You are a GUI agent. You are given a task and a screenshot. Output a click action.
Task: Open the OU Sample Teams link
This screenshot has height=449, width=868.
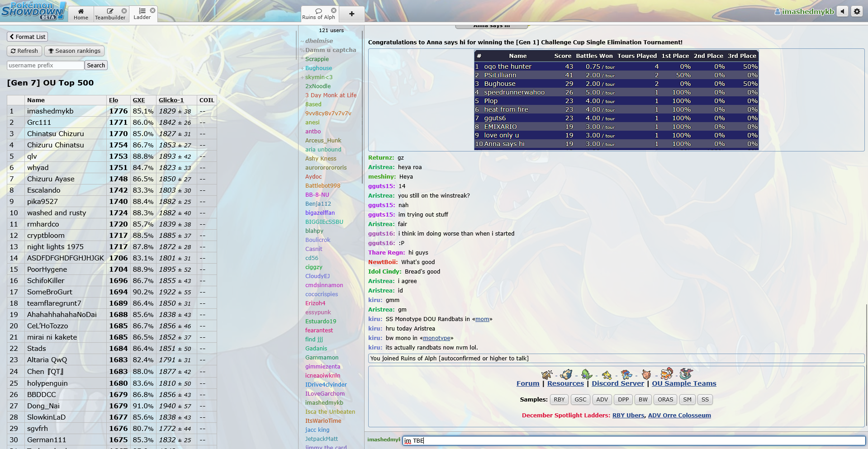[683, 383]
